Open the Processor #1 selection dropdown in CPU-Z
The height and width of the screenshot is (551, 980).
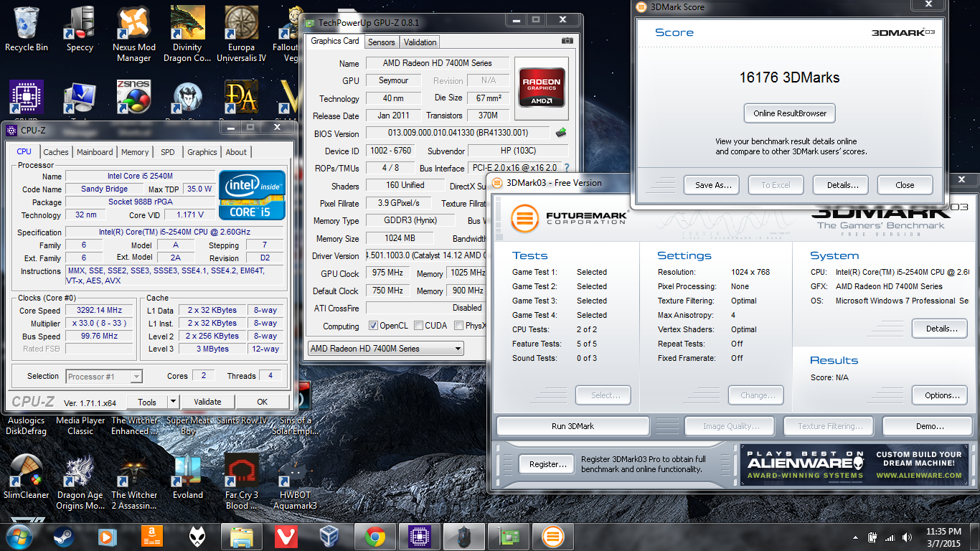104,377
